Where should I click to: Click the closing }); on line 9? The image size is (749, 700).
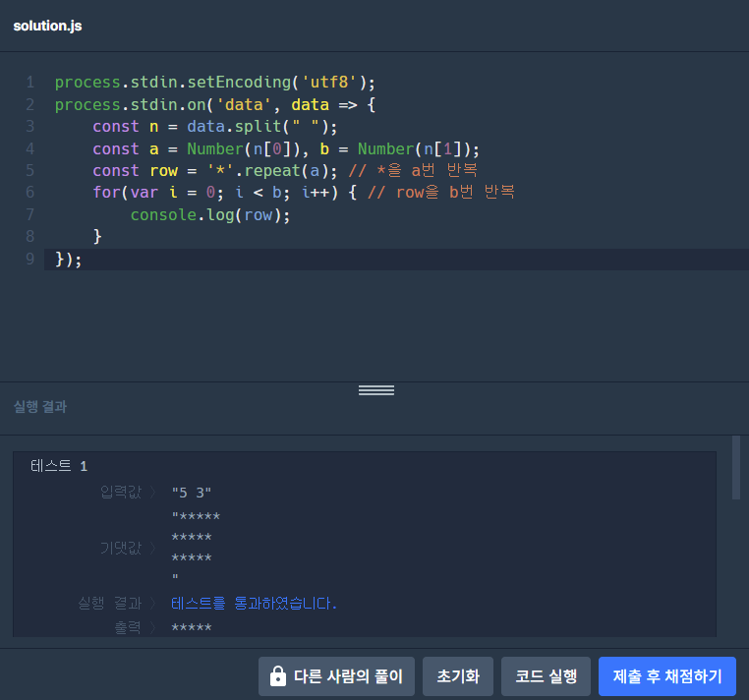tap(68, 260)
